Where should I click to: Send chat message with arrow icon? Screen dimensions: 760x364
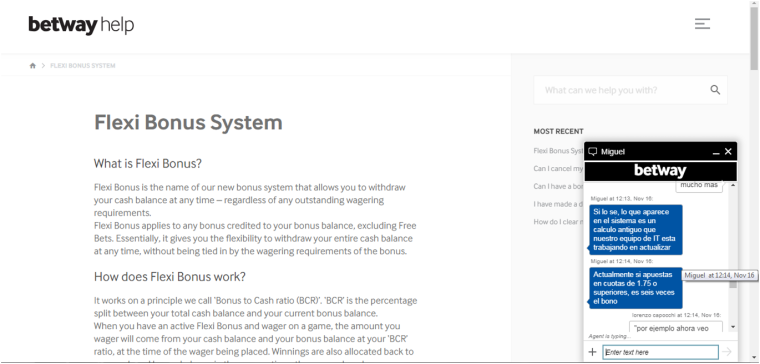click(727, 352)
